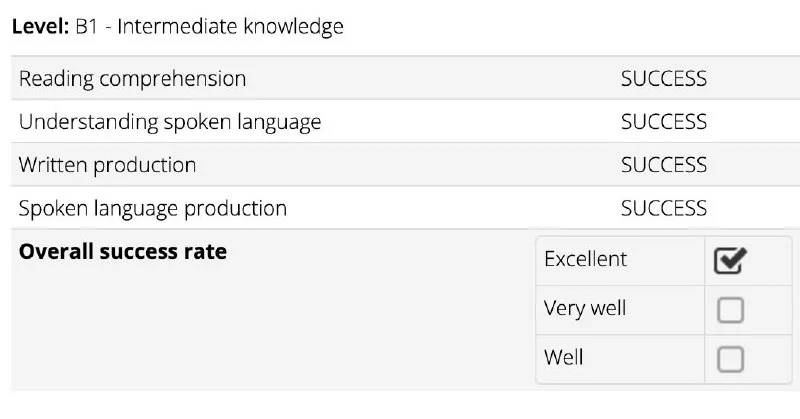Click the Well label
Screen dimensions: 800x419
coord(563,357)
